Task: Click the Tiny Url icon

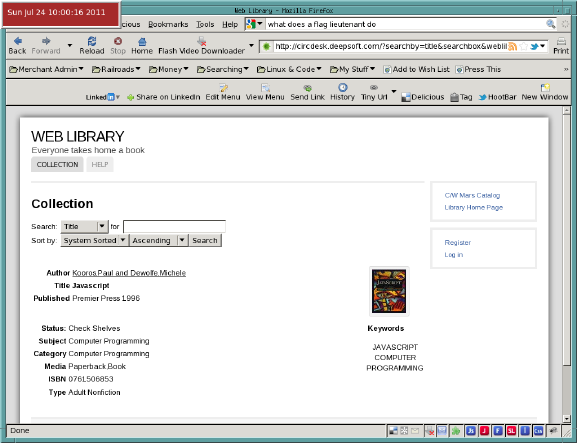Action: tap(374, 88)
